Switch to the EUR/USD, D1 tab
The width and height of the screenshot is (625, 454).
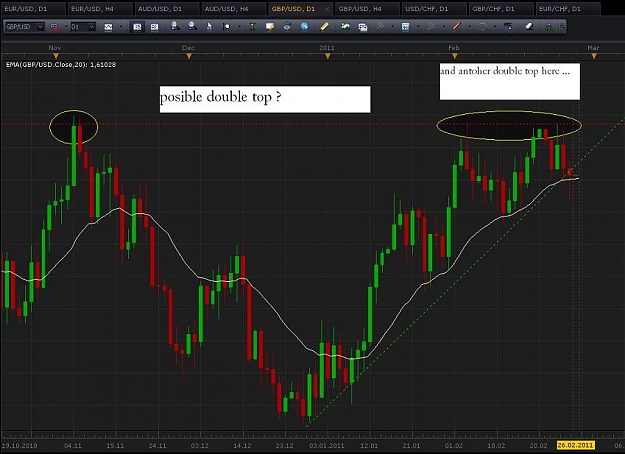pos(33,8)
